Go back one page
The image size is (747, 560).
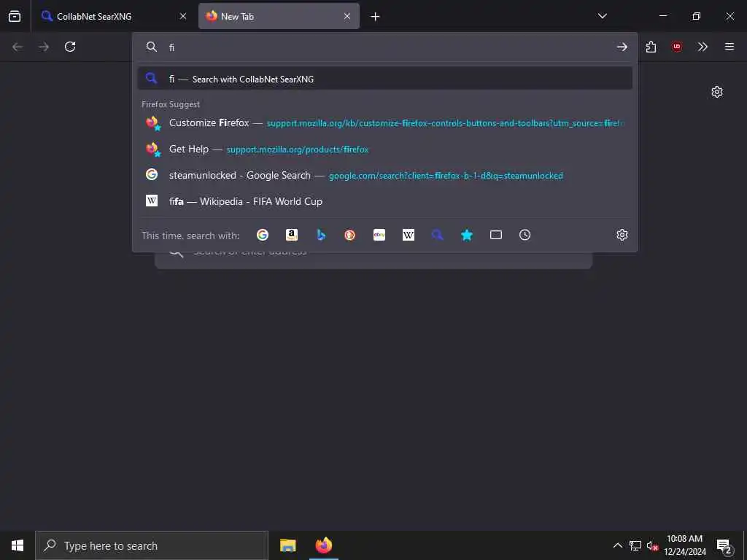click(18, 47)
